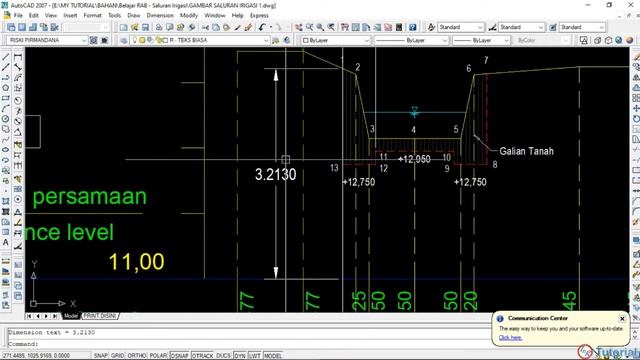Click the 'Click here' link
This screenshot has width=640, height=360.
pos(510,338)
